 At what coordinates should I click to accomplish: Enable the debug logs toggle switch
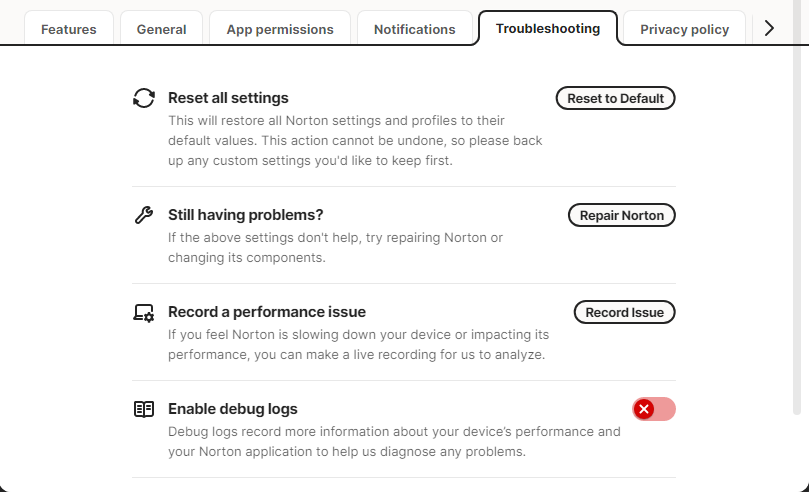(654, 409)
